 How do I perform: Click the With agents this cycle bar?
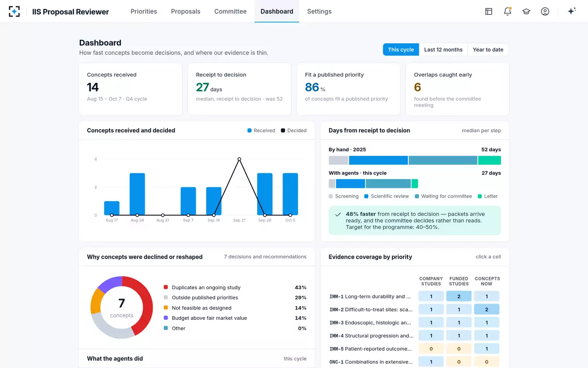tap(373, 184)
